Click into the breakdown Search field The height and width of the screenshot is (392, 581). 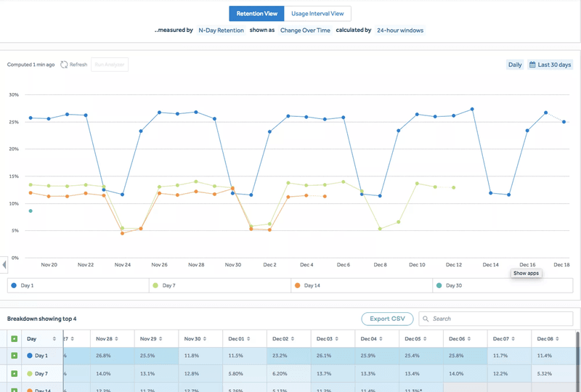pos(501,319)
